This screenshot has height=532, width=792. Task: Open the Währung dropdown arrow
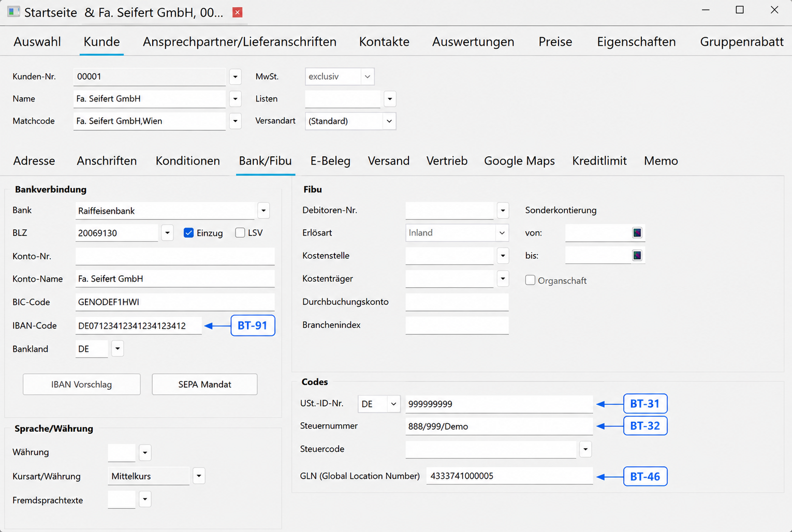(x=145, y=453)
